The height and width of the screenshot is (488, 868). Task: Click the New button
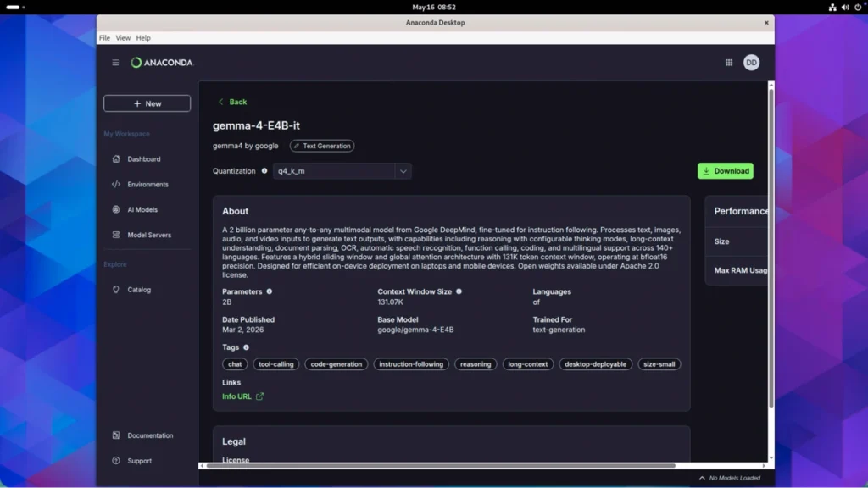pyautogui.click(x=147, y=103)
